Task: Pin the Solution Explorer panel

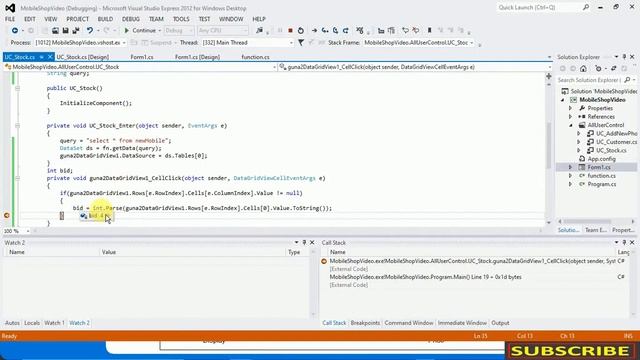Action: coord(624,57)
